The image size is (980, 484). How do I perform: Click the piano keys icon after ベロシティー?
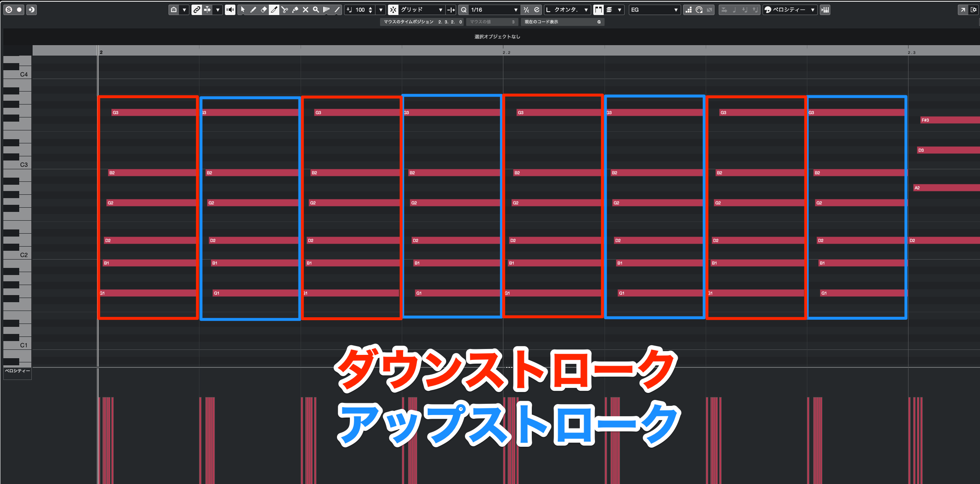[x=825, y=10]
